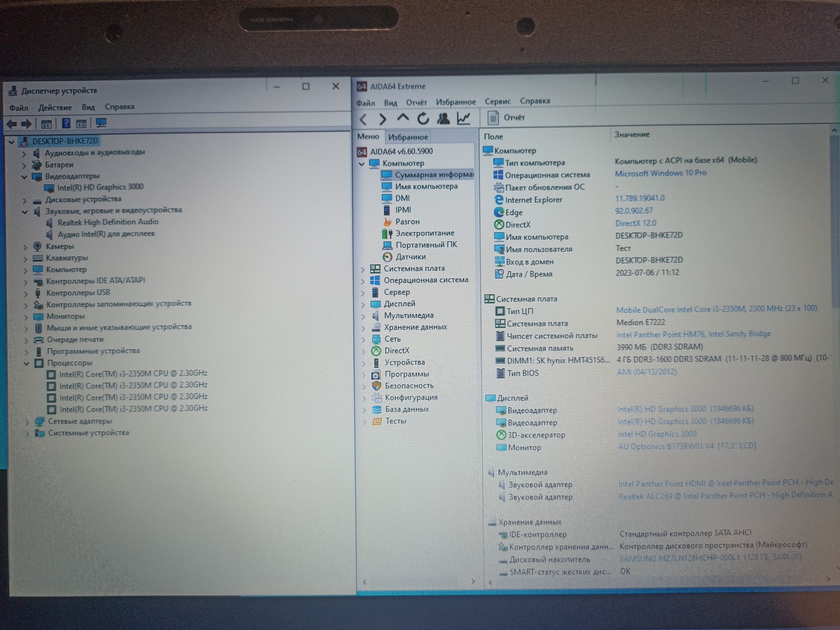840x630 pixels.
Task: Collapse the DESKTOP-BHKE72D root node
Action: [12, 142]
